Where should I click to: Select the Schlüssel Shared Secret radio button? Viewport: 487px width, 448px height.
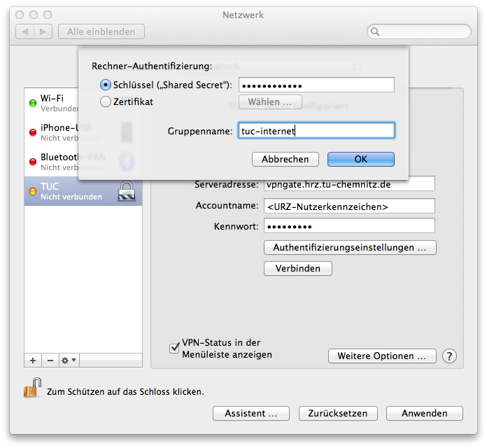tap(106, 85)
